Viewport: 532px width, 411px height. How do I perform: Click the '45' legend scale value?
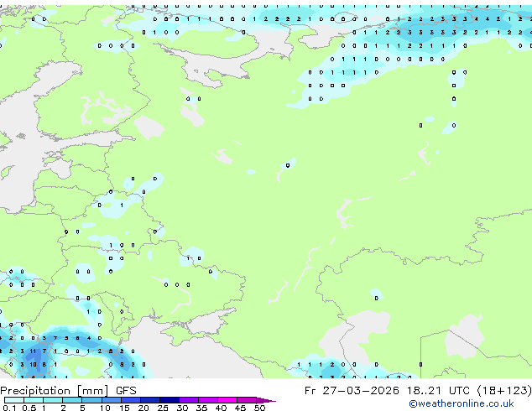tap(240, 408)
